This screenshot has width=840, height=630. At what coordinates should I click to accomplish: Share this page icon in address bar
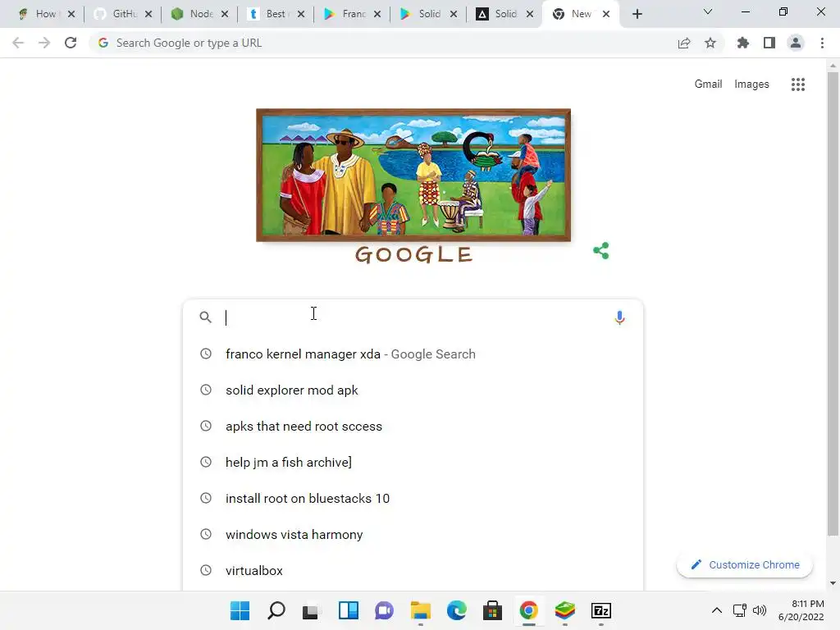684,43
